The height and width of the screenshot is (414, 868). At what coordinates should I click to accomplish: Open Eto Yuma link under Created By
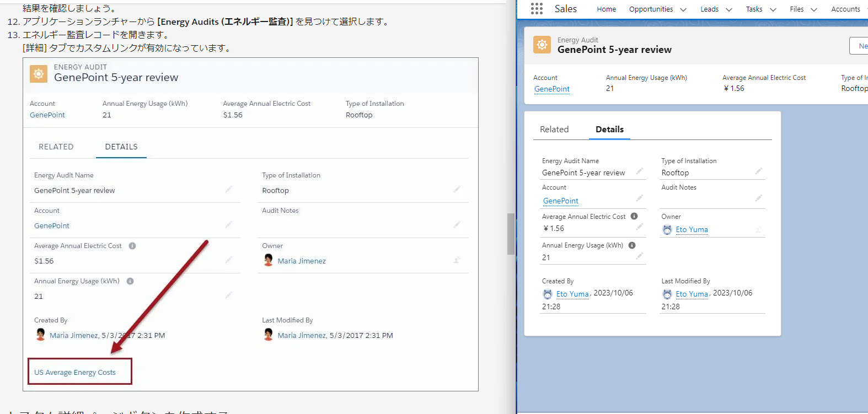tap(572, 294)
